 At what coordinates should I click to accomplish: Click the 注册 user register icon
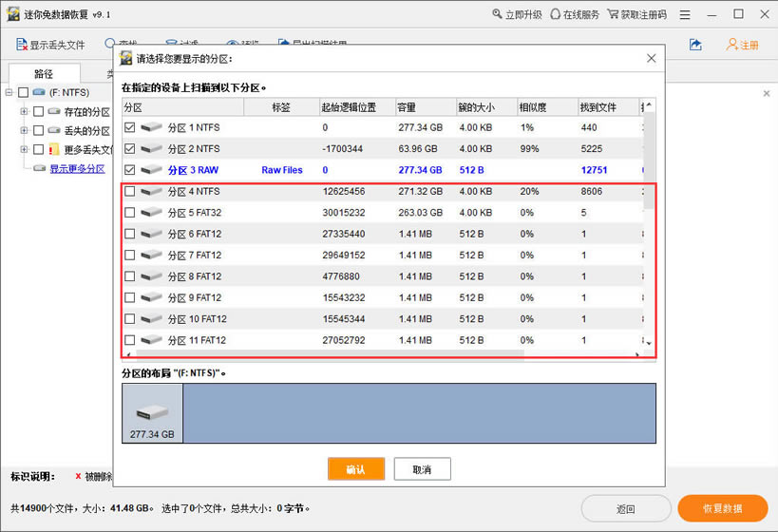pyautogui.click(x=732, y=45)
